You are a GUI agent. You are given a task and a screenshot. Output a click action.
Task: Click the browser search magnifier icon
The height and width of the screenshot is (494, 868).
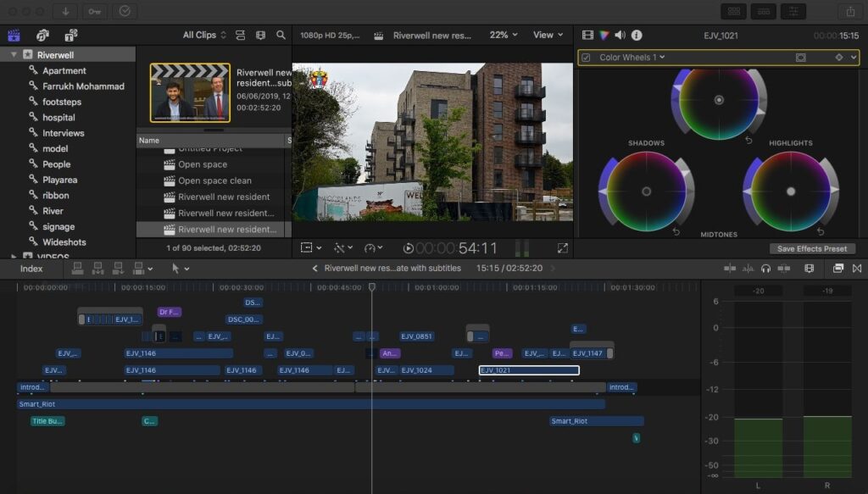point(281,36)
